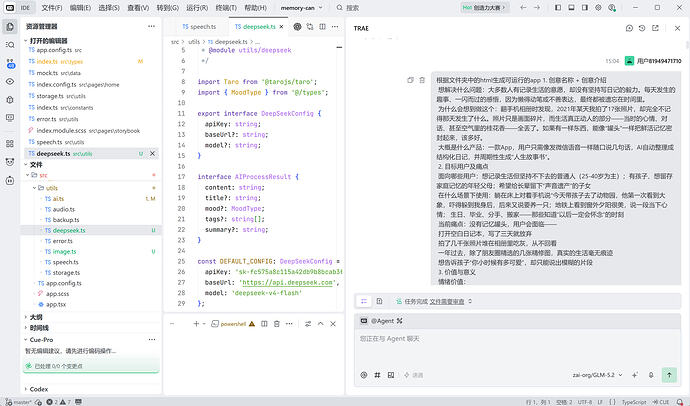Click the chat input field
This screenshot has width=690, height=406.
[518, 347]
